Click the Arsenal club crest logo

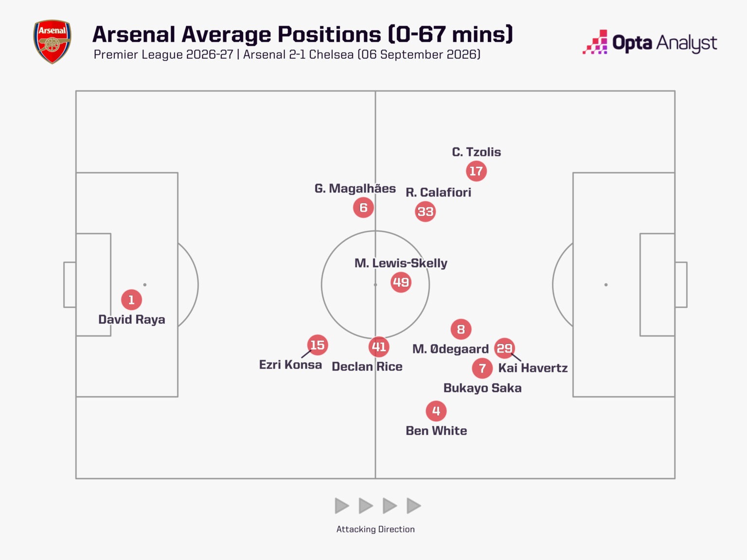tap(52, 42)
